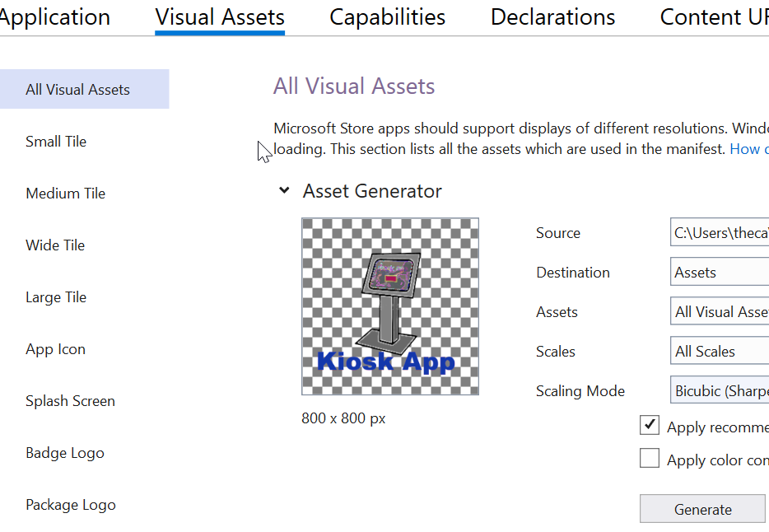Open the Scaling Mode dropdown
This screenshot has width=769, height=532.
(x=720, y=391)
